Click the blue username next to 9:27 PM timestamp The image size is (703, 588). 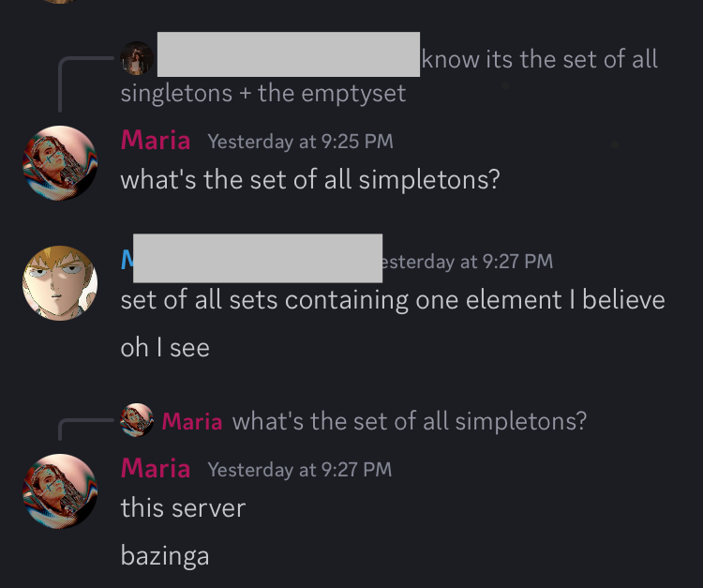click(127, 259)
